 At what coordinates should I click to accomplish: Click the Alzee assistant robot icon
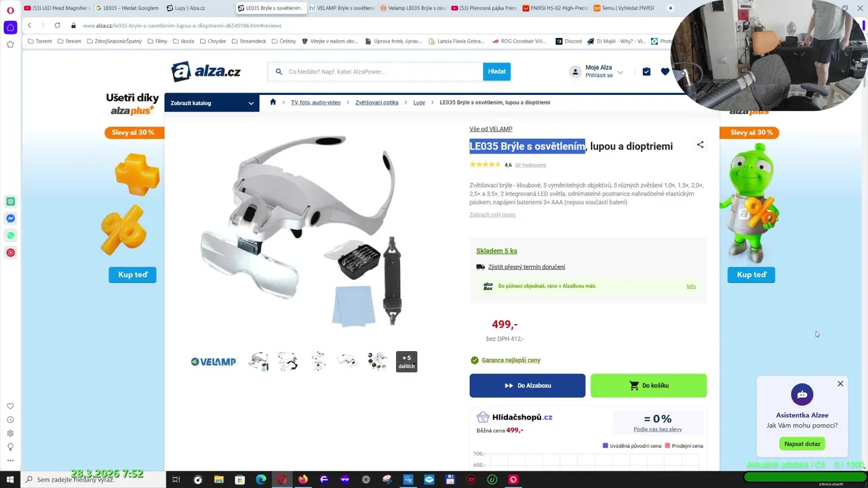pos(802,394)
